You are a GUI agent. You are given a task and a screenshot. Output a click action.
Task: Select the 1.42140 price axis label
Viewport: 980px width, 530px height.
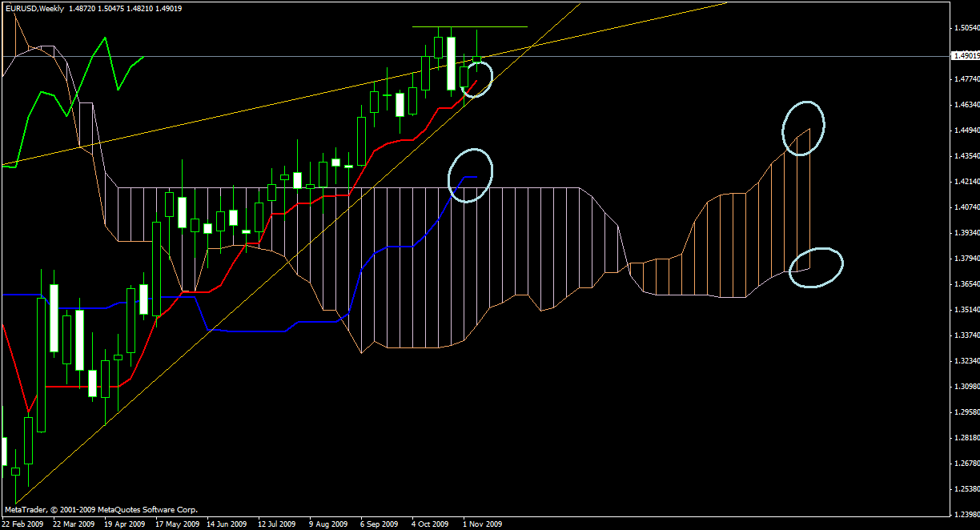pyautogui.click(x=967, y=182)
